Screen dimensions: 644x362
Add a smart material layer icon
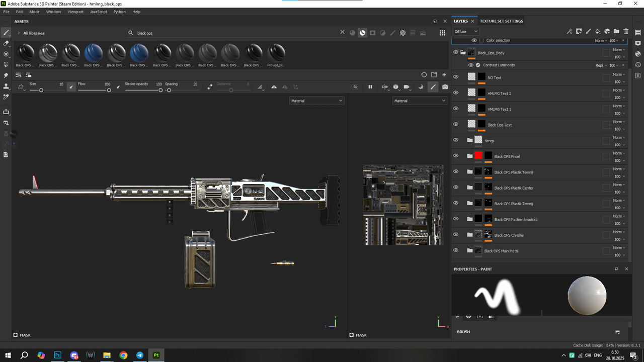pyautogui.click(x=607, y=31)
